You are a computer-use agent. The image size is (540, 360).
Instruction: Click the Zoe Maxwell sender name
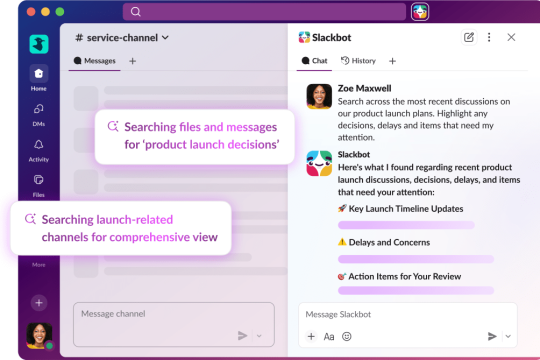coord(364,88)
